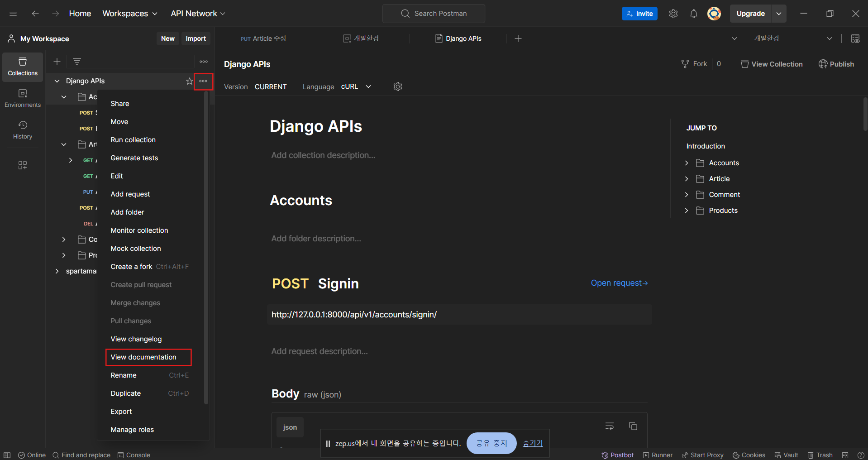Expand the spartamarket collection in the sidebar
This screenshot has width=868, height=460.
click(x=57, y=271)
